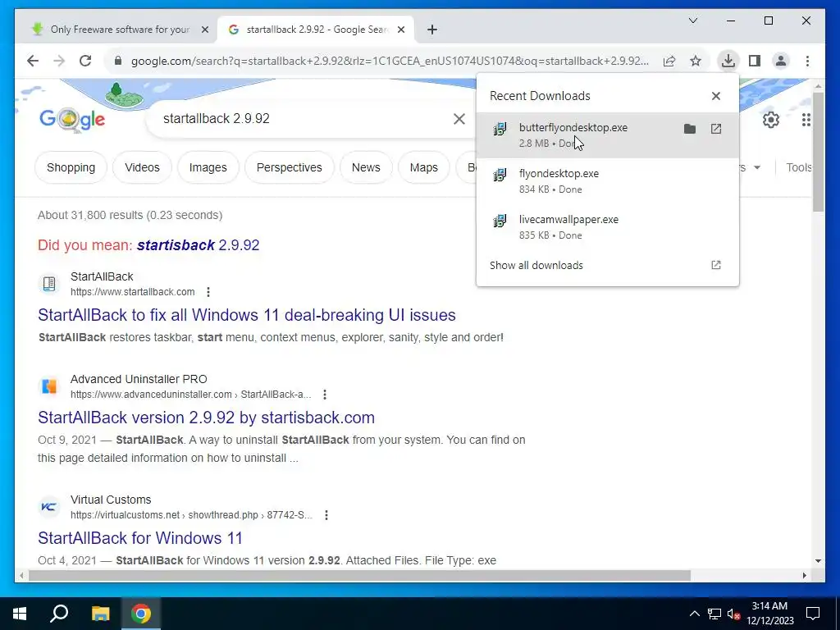Image resolution: width=840 pixels, height=630 pixels.
Task: Click the forward navigation arrow
Action: 59,61
